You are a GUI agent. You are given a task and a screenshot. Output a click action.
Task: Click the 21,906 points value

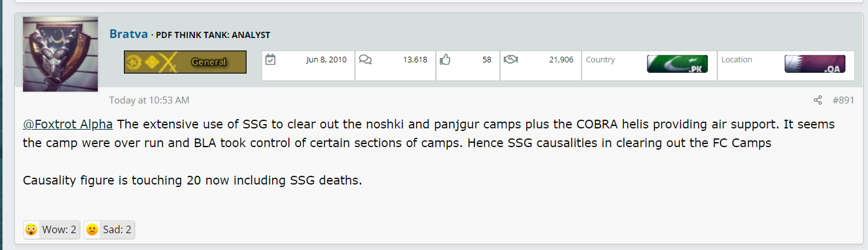point(560,60)
